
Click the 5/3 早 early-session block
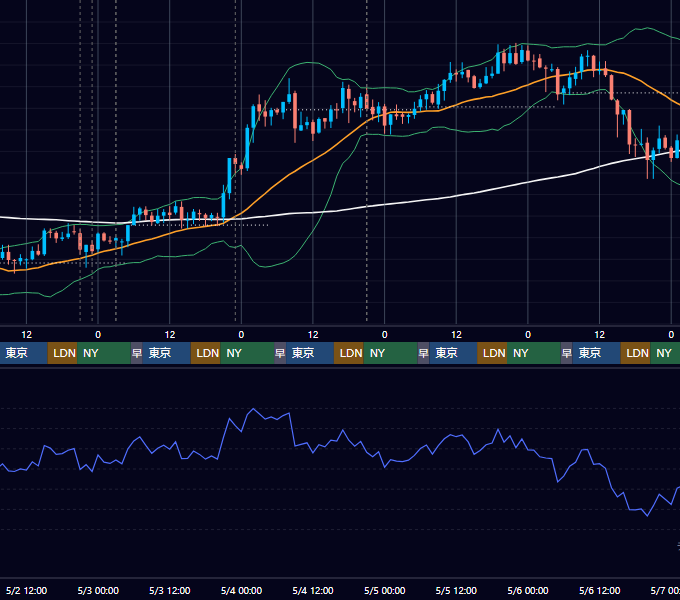click(137, 353)
